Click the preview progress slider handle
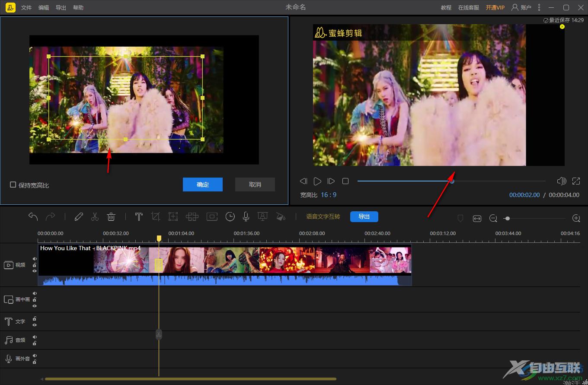The height and width of the screenshot is (385, 588). 452,181
